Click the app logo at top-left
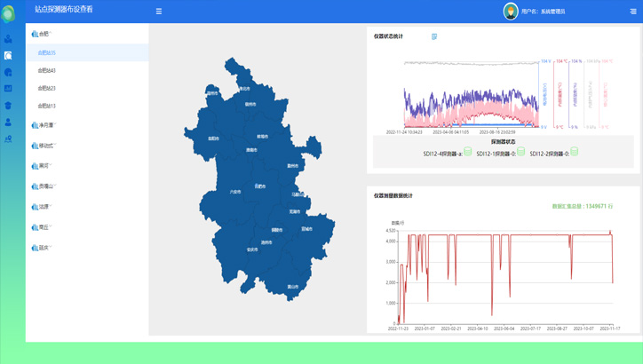This screenshot has width=643, height=364. pos(9,13)
